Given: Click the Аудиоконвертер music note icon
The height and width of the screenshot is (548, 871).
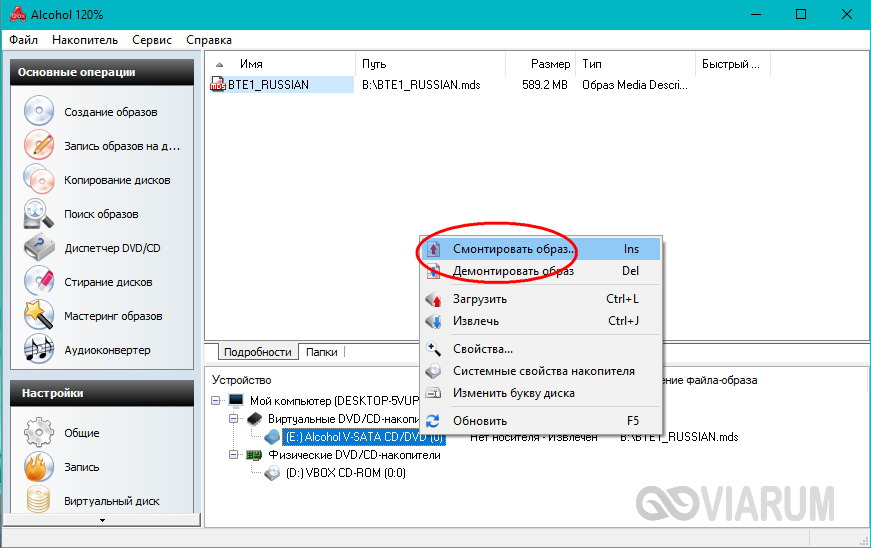Looking at the screenshot, I should pos(39,349).
